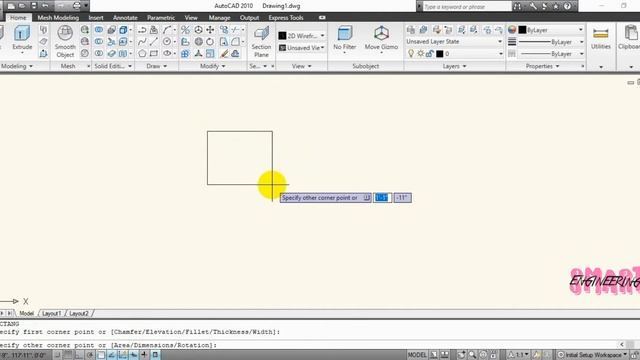Open the ByLayer object color dropdown
Screen dimensions: 640x360
click(x=551, y=30)
